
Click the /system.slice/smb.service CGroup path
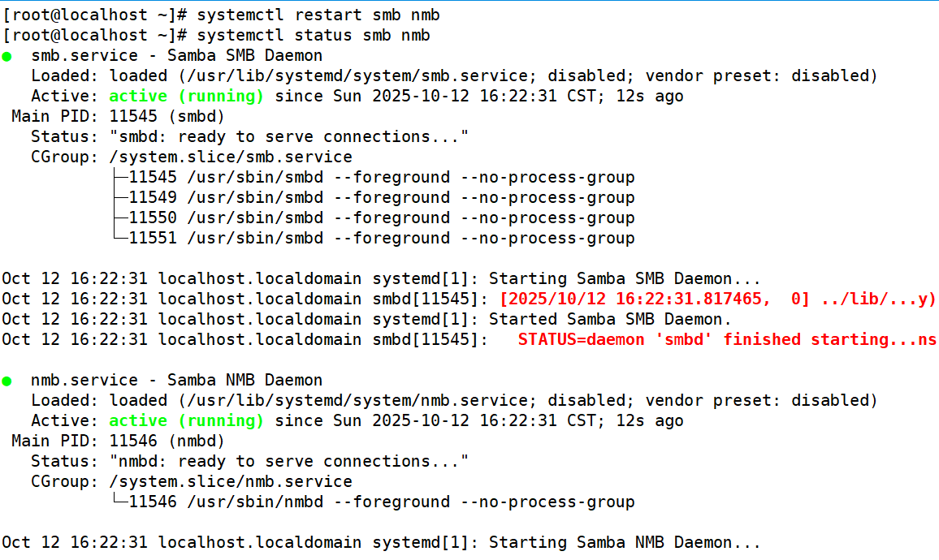tap(231, 157)
